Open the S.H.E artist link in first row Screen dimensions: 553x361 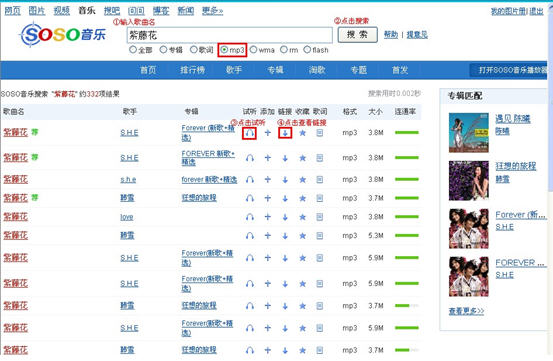129,133
